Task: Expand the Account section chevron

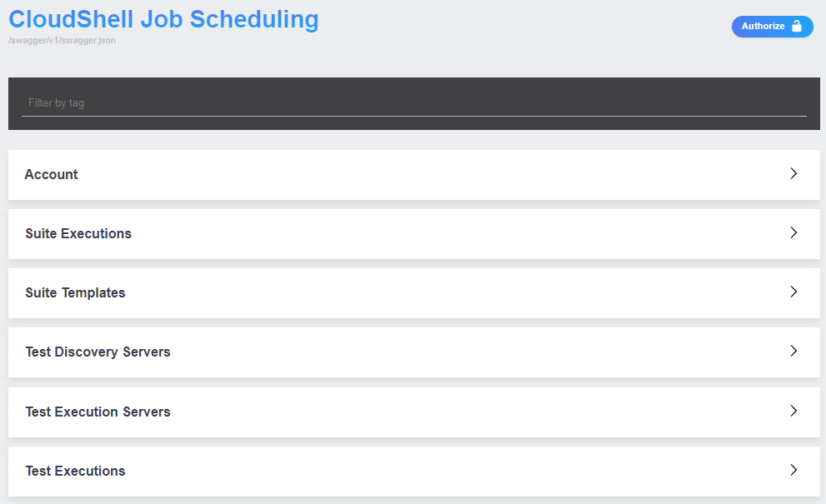Action: [x=793, y=173]
